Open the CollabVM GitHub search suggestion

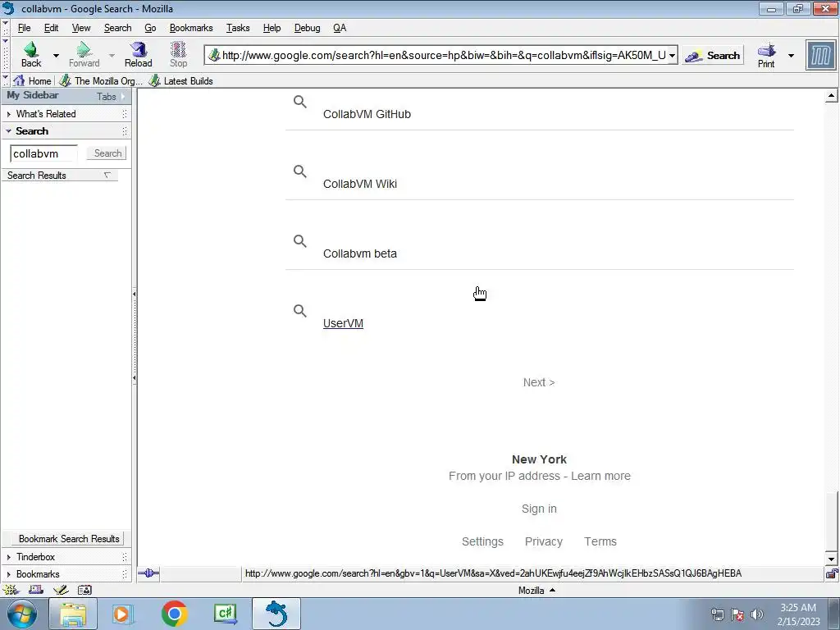[367, 114]
